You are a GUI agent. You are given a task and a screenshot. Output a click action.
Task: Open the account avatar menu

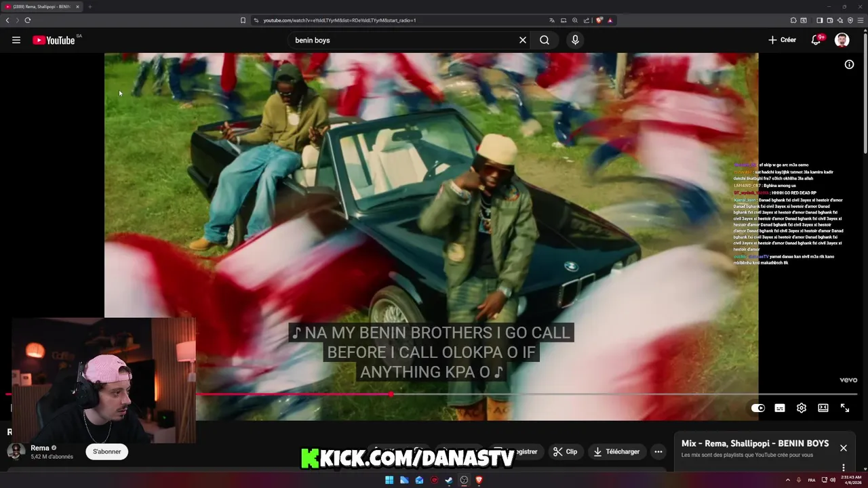842,40
